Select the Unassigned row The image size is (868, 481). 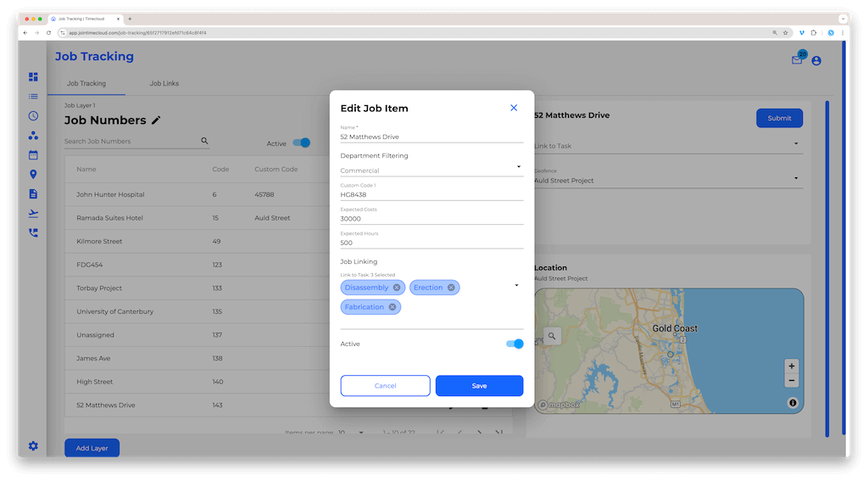(x=198, y=335)
